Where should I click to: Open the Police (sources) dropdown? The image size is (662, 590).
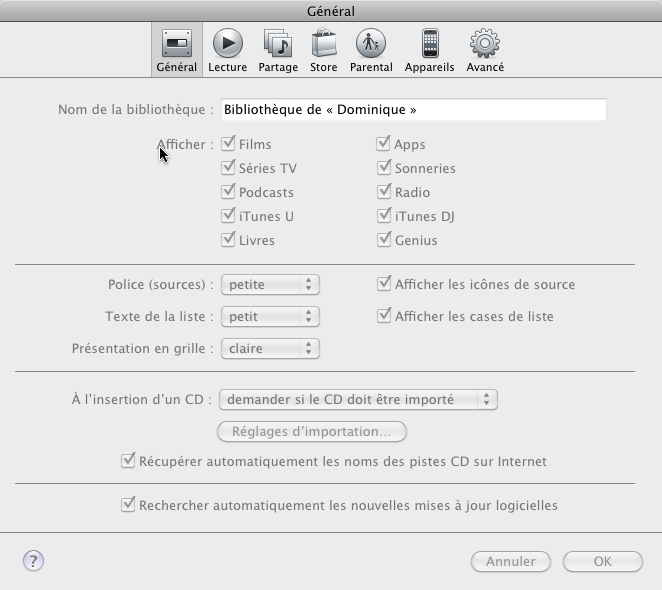pyautogui.click(x=270, y=284)
